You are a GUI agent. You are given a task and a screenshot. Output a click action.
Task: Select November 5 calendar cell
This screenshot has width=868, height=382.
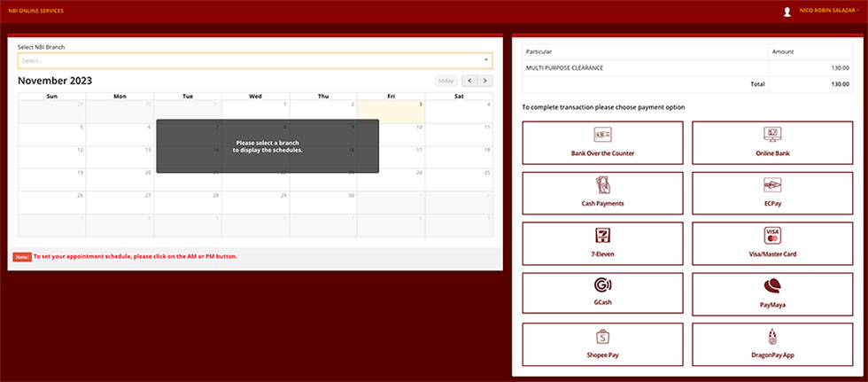coord(52,135)
